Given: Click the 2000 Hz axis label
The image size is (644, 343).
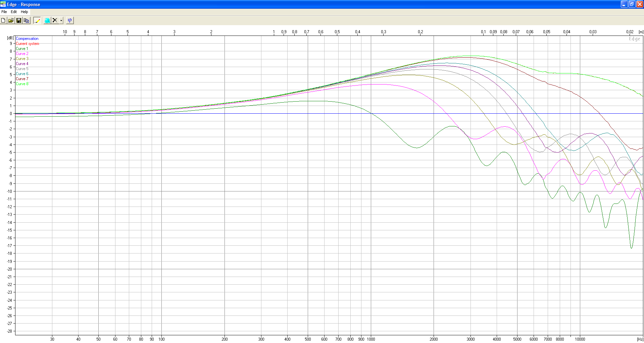Looking at the screenshot, I should pos(434,339).
